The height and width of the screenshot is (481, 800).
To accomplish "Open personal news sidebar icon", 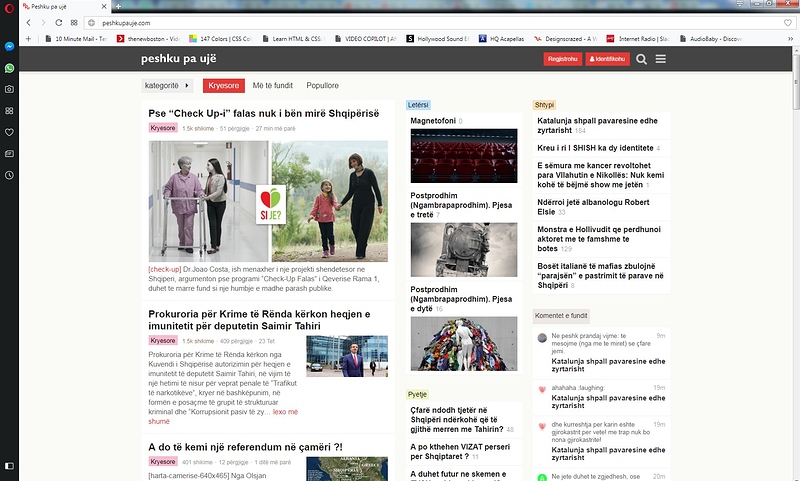I will pyautogui.click(x=9, y=154).
